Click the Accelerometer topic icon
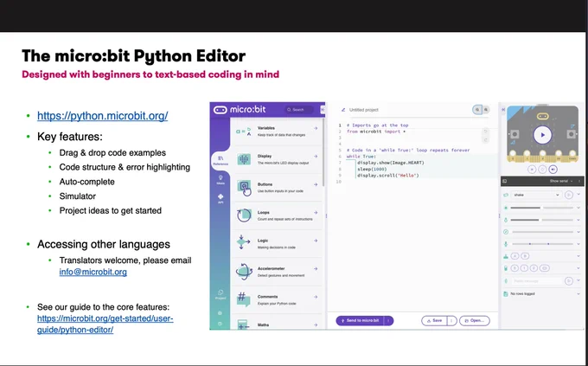Screen dimensions: 588x366 point(244,272)
